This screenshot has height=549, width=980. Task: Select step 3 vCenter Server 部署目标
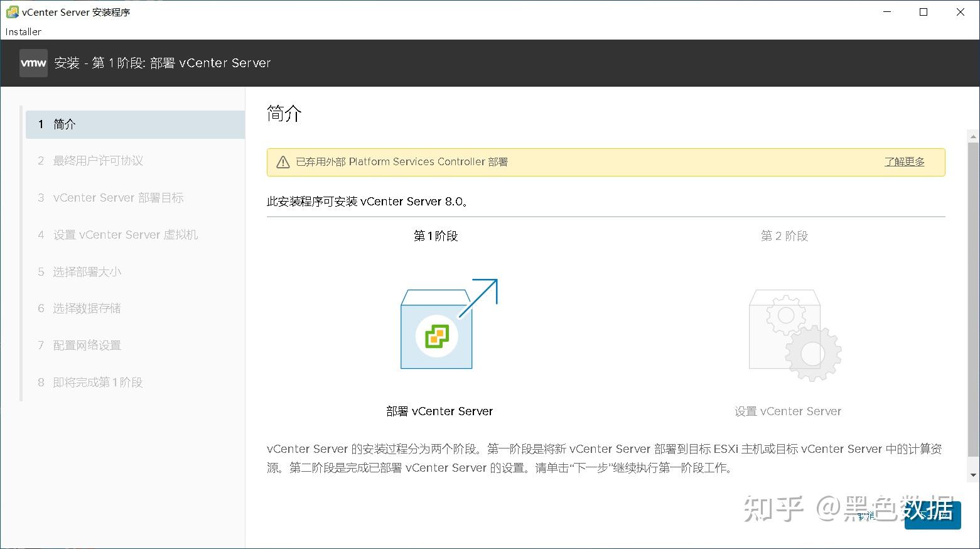point(118,197)
